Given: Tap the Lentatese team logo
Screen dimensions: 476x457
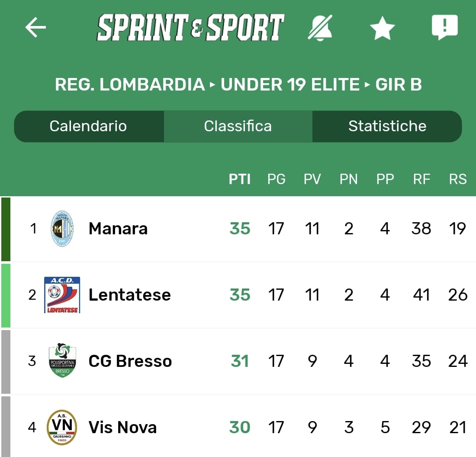Looking at the screenshot, I should click(62, 295).
